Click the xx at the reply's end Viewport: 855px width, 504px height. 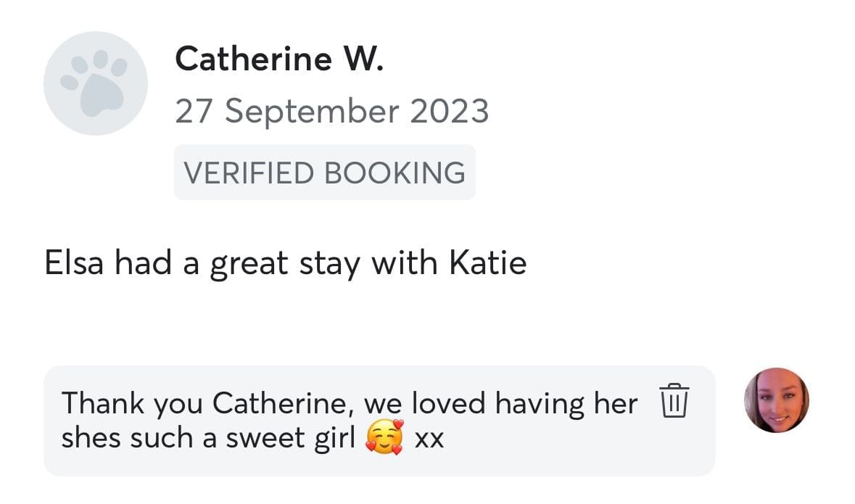(x=429, y=439)
